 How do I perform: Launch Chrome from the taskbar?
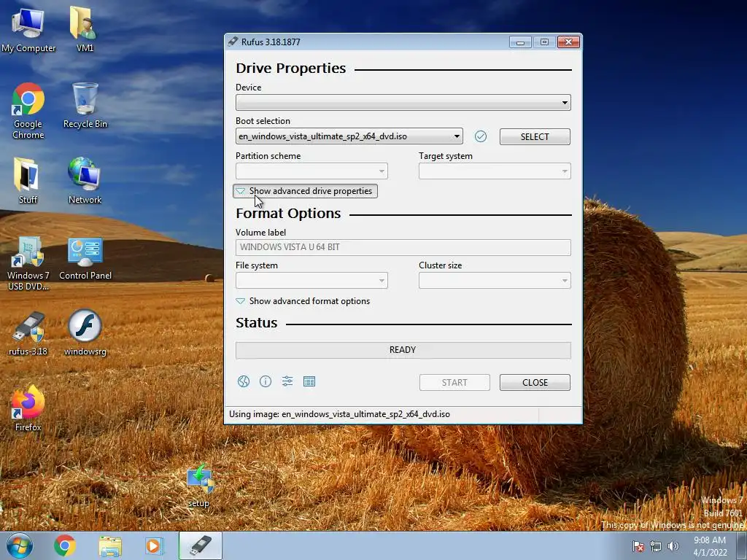(x=65, y=545)
